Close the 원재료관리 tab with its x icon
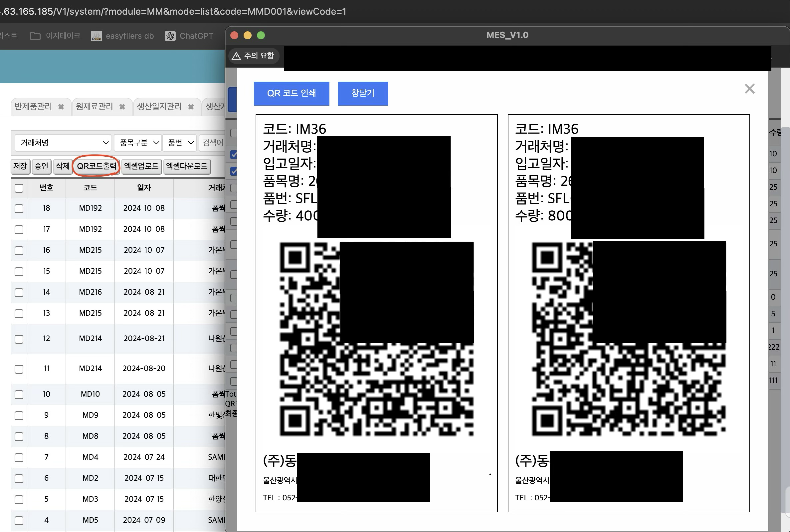 pos(122,107)
